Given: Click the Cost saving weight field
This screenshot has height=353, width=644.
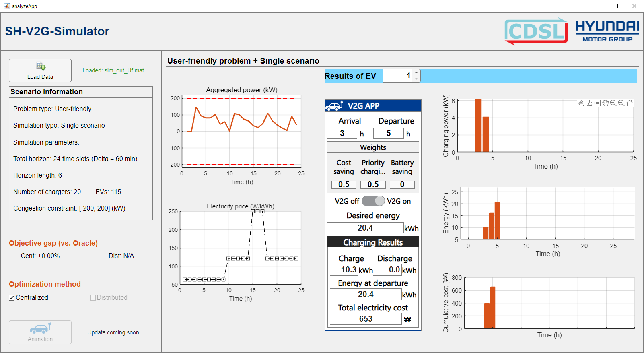Looking at the screenshot, I should click(344, 184).
